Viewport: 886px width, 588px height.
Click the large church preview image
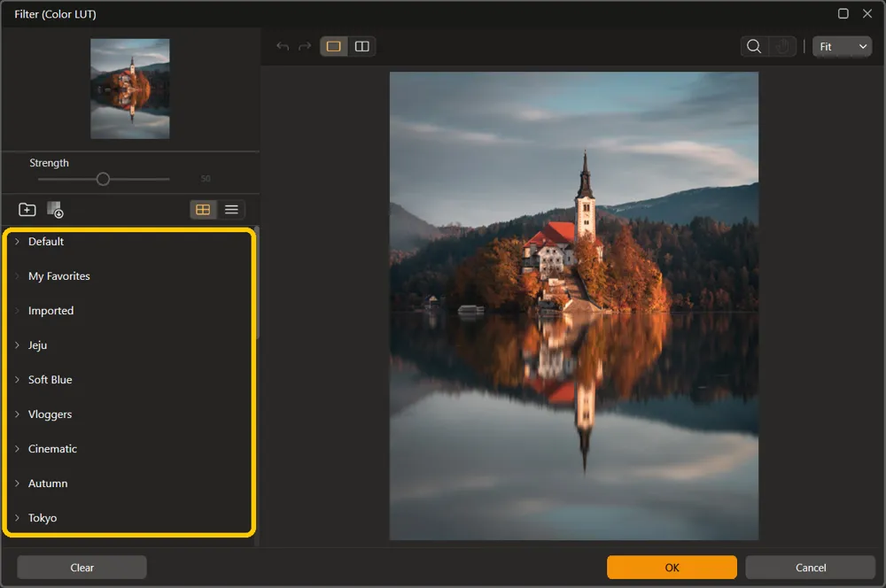pos(573,306)
